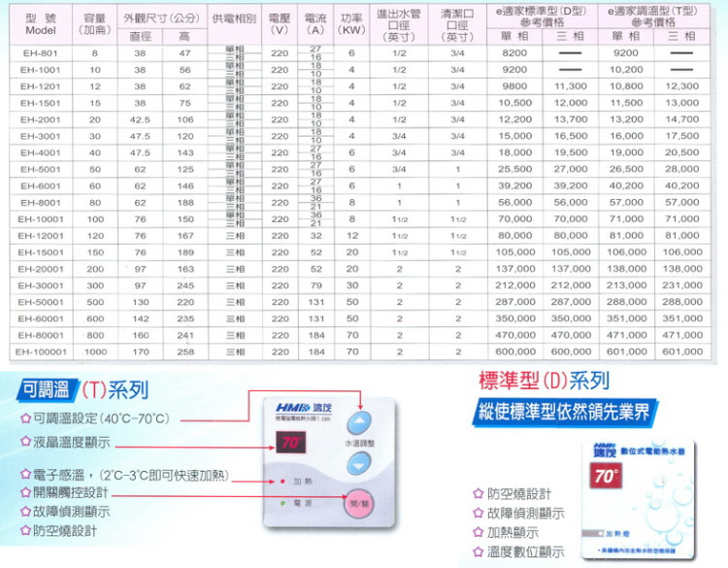Screen dimensions: 728x568
Task: Click the 容量(加侖) column header
Action: 95,24
